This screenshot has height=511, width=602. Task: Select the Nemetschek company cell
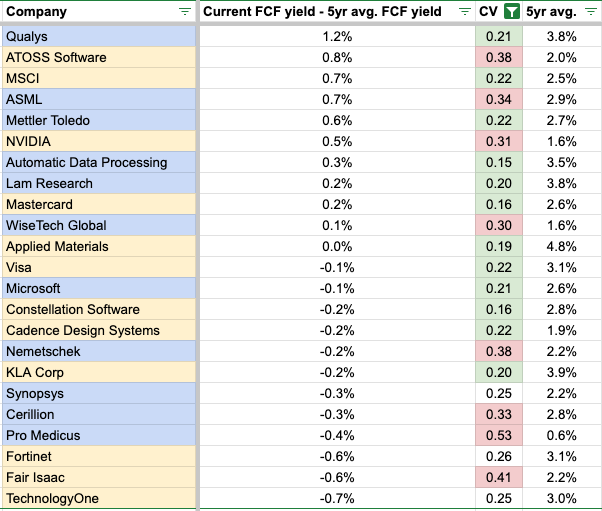(99, 351)
